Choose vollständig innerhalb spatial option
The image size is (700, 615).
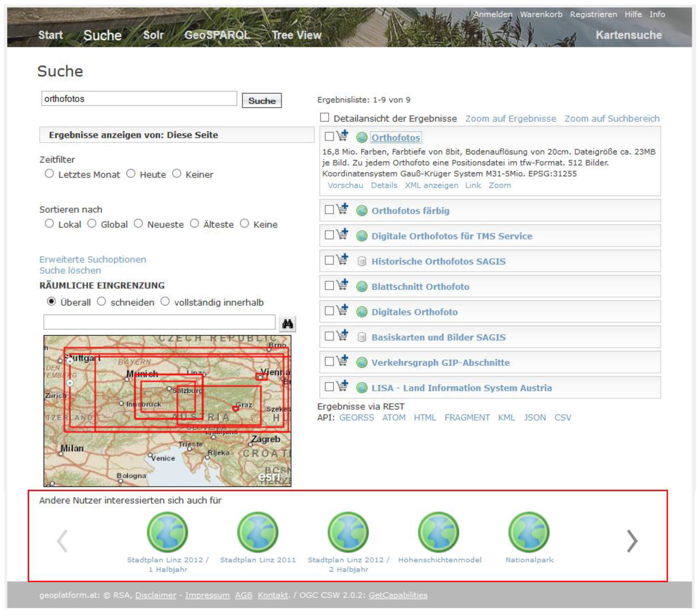coord(165,302)
